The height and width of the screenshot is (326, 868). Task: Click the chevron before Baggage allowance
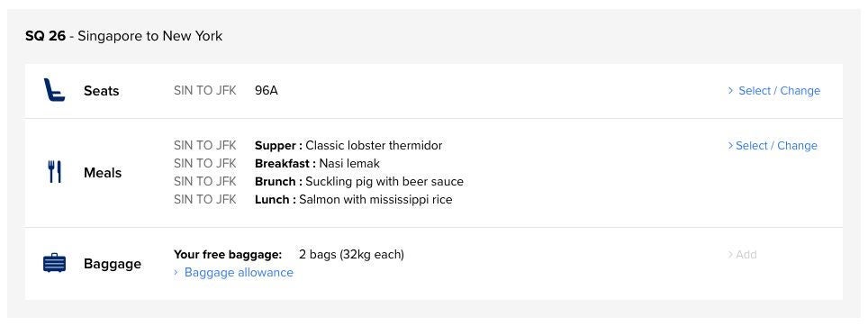(x=176, y=272)
